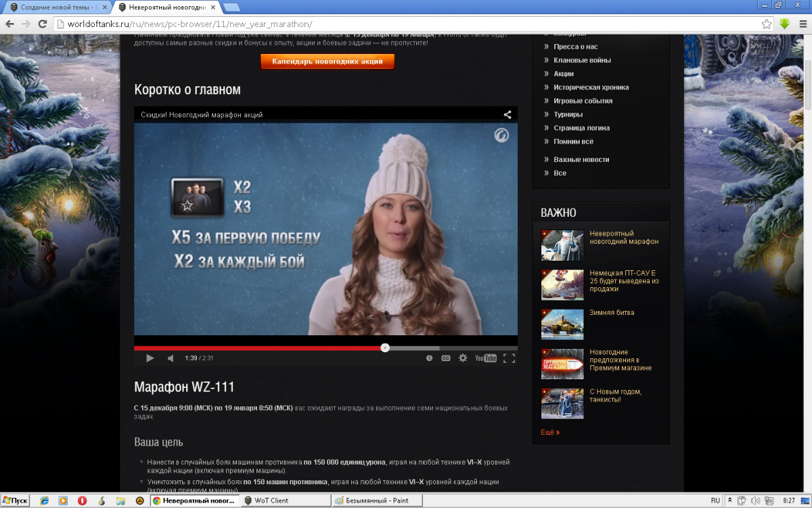Open the Календарь новогодних акций button

click(328, 61)
